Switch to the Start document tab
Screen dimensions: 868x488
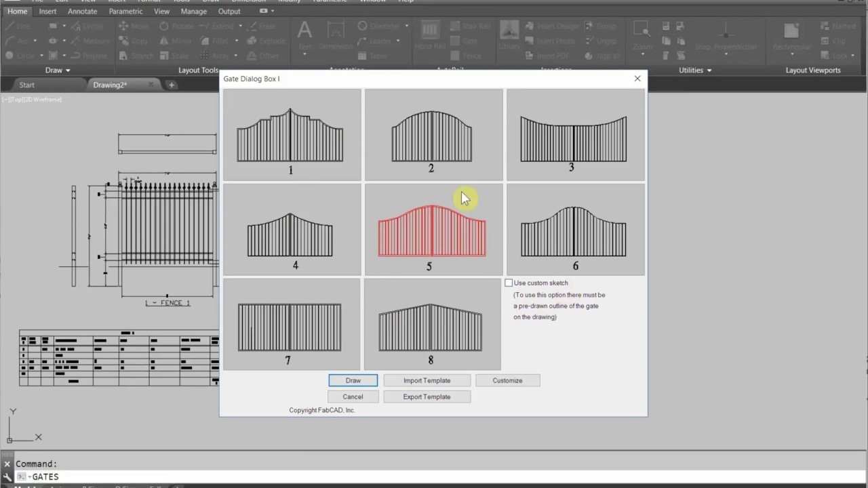click(27, 85)
